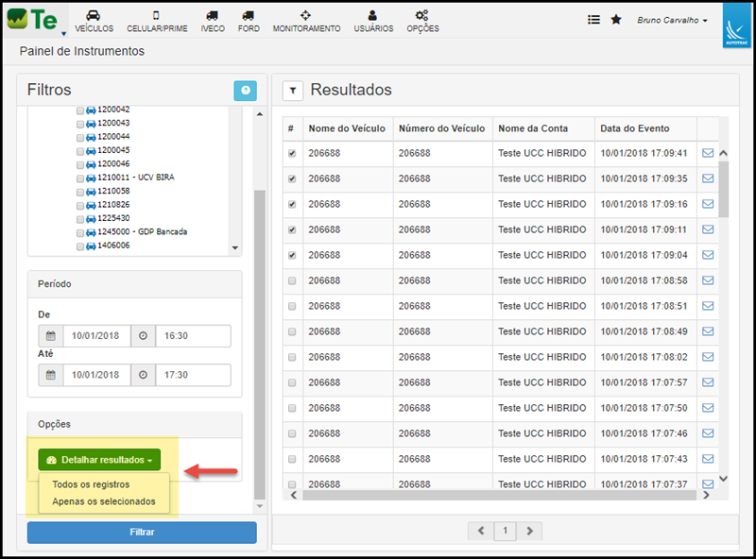Open the Bruno Carvalho user dropdown
The width and height of the screenshot is (756, 559).
point(672,20)
